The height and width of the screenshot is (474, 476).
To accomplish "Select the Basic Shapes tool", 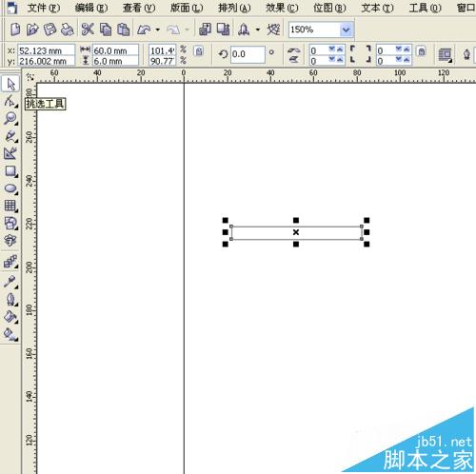I will point(10,224).
